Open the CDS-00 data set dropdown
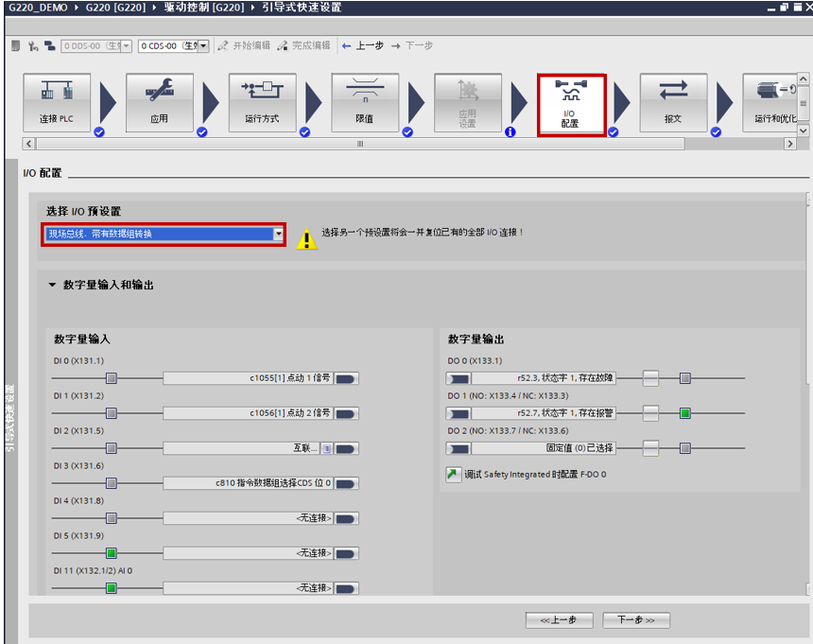The image size is (813, 644). [202, 45]
